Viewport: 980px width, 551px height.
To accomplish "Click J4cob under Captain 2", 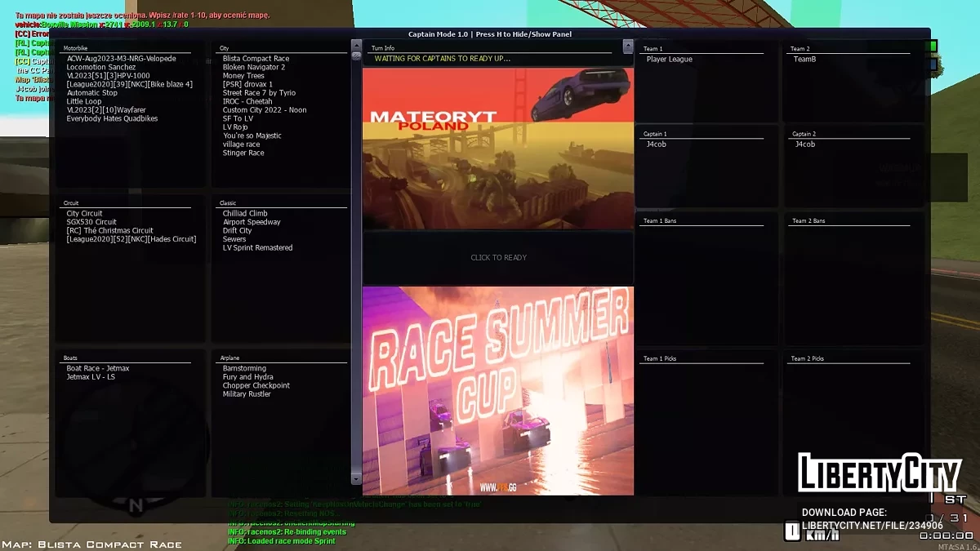I will click(804, 144).
